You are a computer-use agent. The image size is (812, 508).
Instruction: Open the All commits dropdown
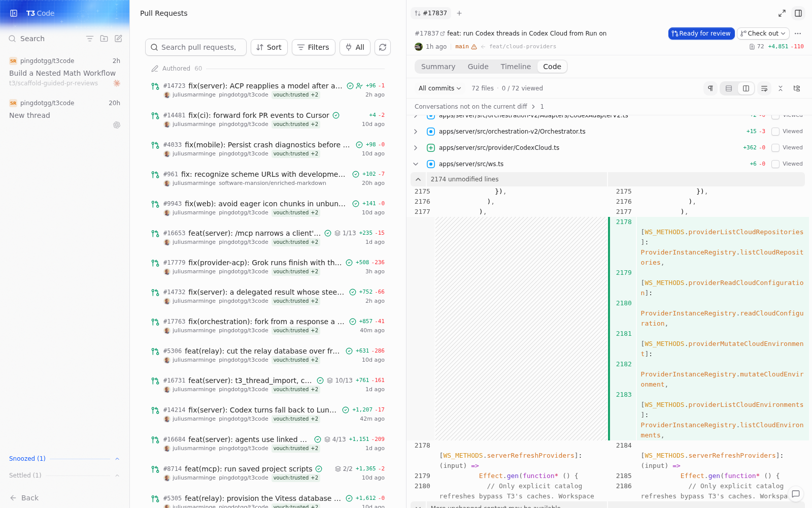pyautogui.click(x=439, y=88)
